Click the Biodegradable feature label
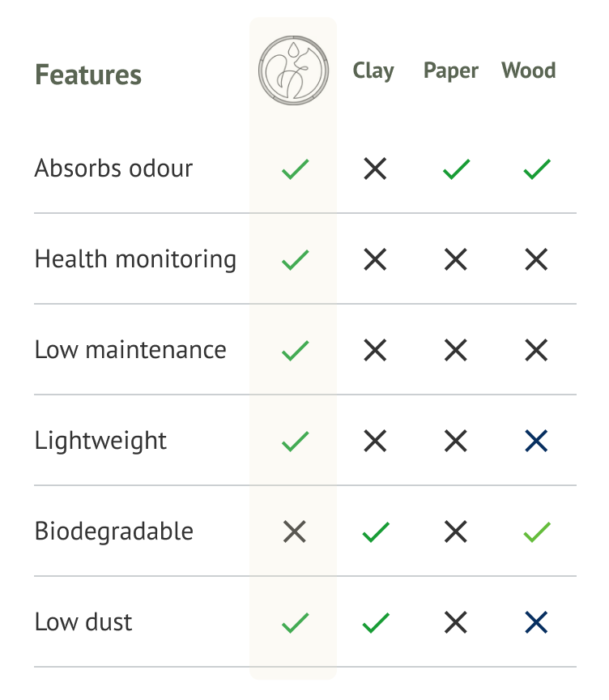The width and height of the screenshot is (609, 700). (x=113, y=531)
